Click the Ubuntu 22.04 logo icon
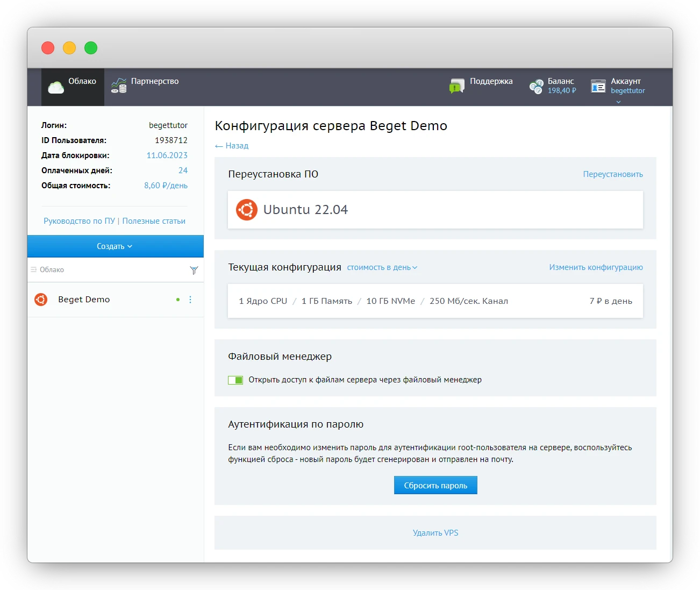 247,210
